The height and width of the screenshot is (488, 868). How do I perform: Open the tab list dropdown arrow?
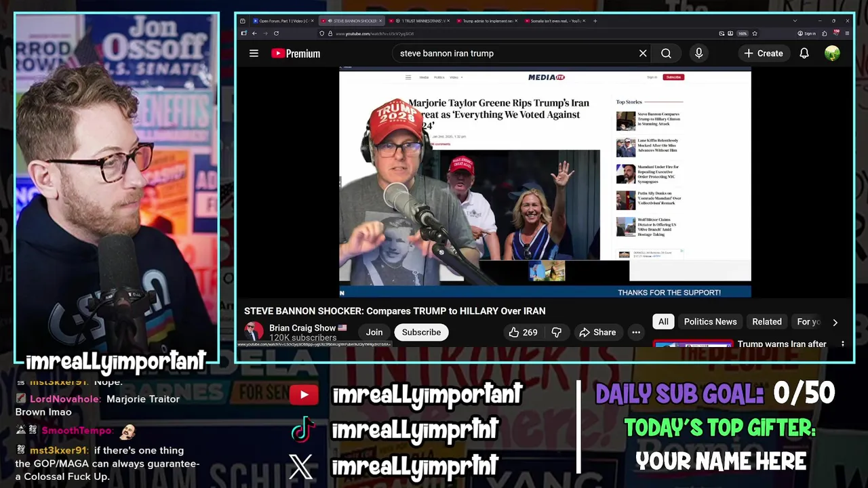coord(795,21)
